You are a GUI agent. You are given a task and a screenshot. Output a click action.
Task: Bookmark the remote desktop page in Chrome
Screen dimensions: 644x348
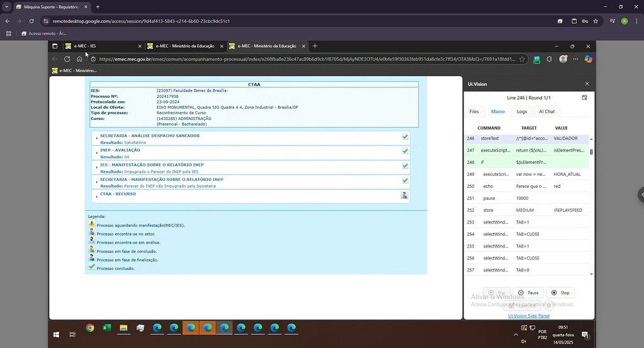click(x=596, y=21)
